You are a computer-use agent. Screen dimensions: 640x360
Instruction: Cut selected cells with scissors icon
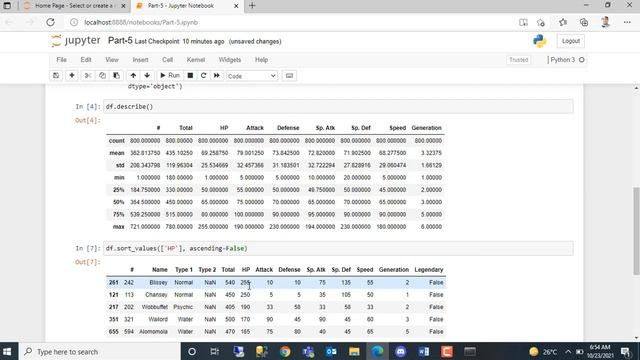pos(87,76)
